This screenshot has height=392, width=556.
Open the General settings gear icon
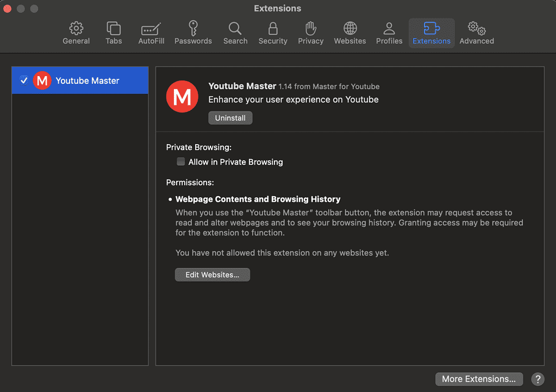click(76, 28)
